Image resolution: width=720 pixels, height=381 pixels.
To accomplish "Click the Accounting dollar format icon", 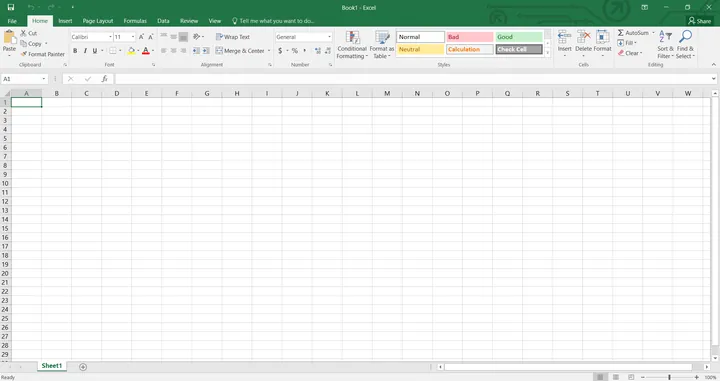I will pos(280,50).
